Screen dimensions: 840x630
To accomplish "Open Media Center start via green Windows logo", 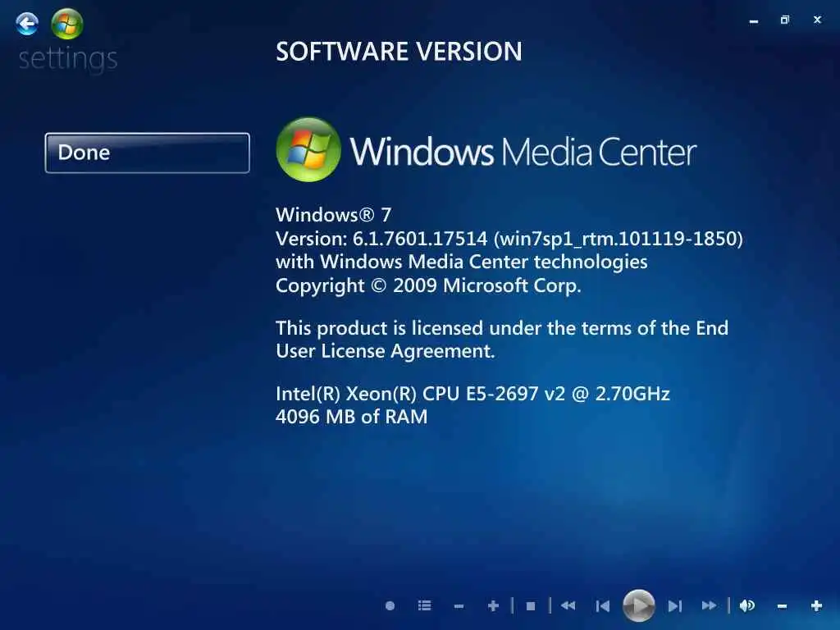I will coord(67,24).
